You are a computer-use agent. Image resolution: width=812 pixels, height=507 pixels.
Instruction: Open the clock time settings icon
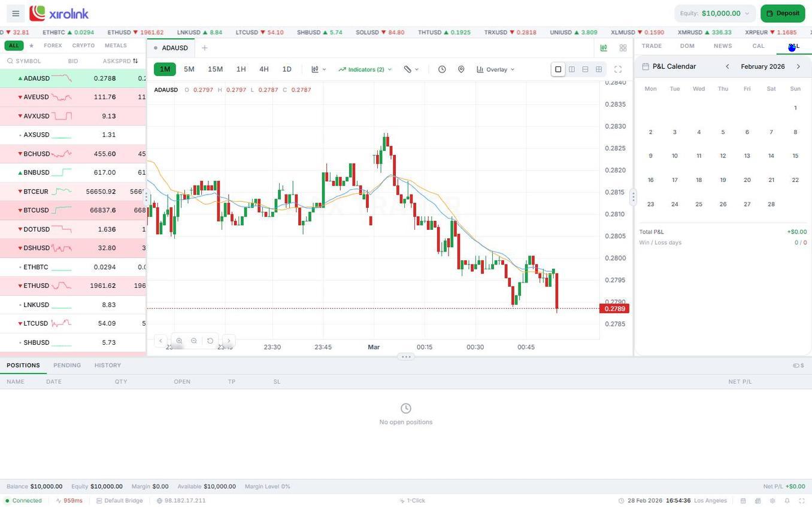tap(442, 69)
